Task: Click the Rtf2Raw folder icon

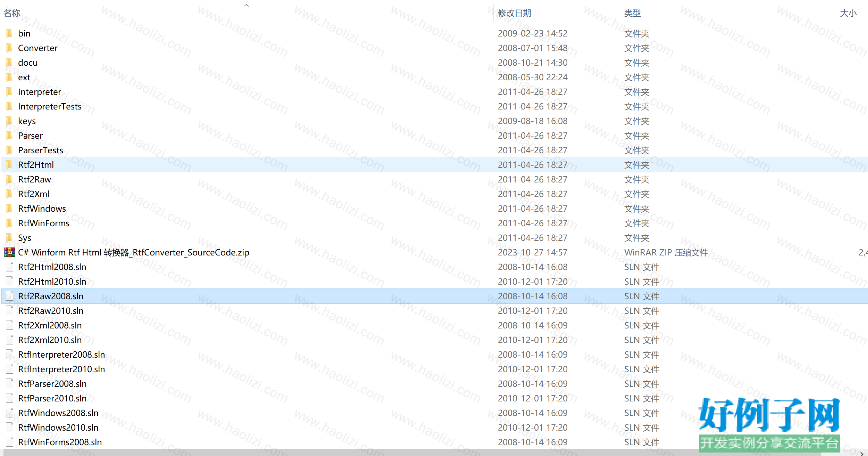Action: (9, 179)
